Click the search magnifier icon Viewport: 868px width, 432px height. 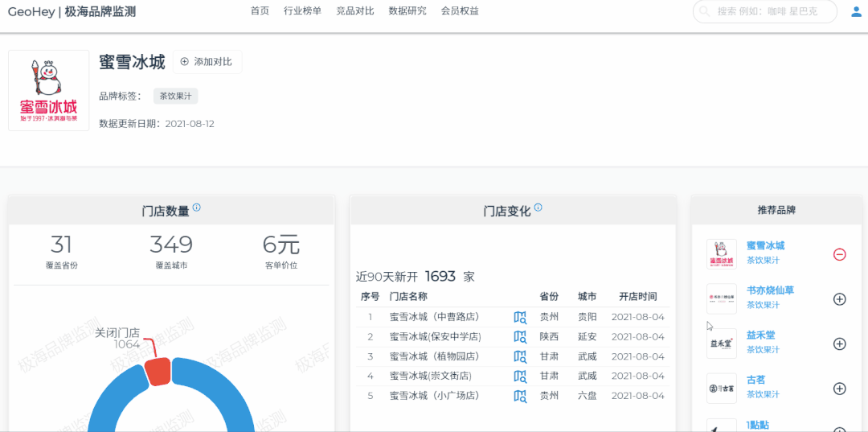pos(705,11)
